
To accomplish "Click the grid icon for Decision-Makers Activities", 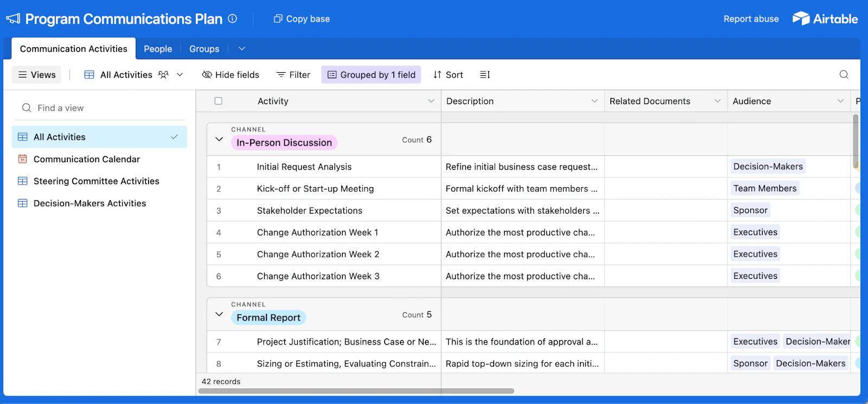I will pyautogui.click(x=23, y=203).
